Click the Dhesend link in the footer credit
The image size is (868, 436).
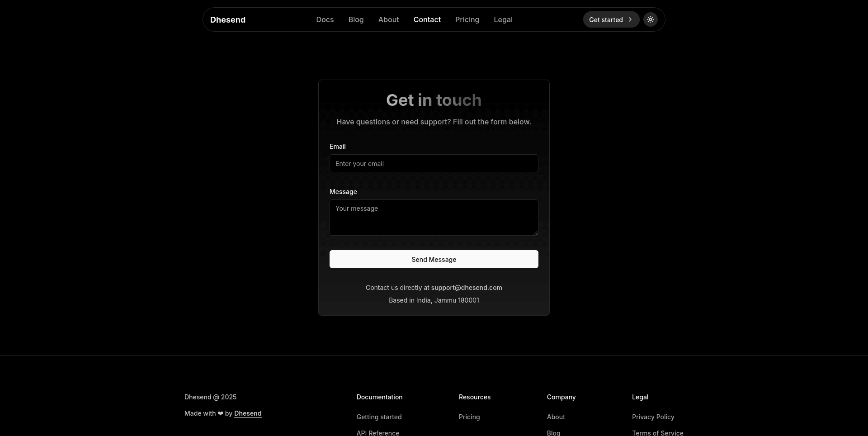[x=248, y=413]
